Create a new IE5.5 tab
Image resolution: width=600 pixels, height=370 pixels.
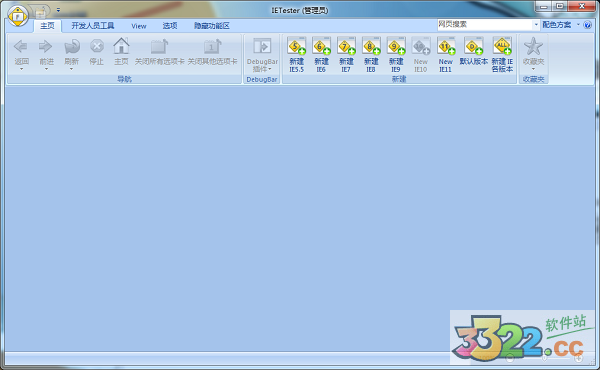[x=297, y=54]
